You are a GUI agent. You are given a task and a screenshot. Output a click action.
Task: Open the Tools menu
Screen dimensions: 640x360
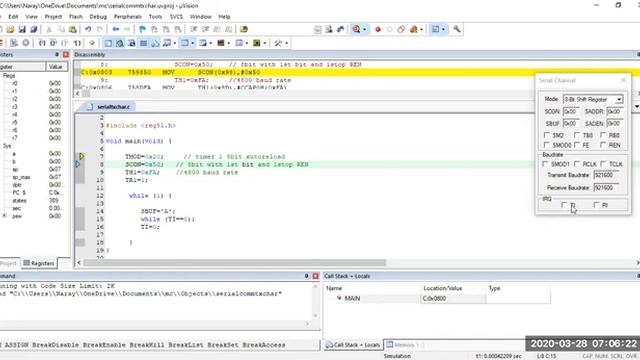(156, 17)
